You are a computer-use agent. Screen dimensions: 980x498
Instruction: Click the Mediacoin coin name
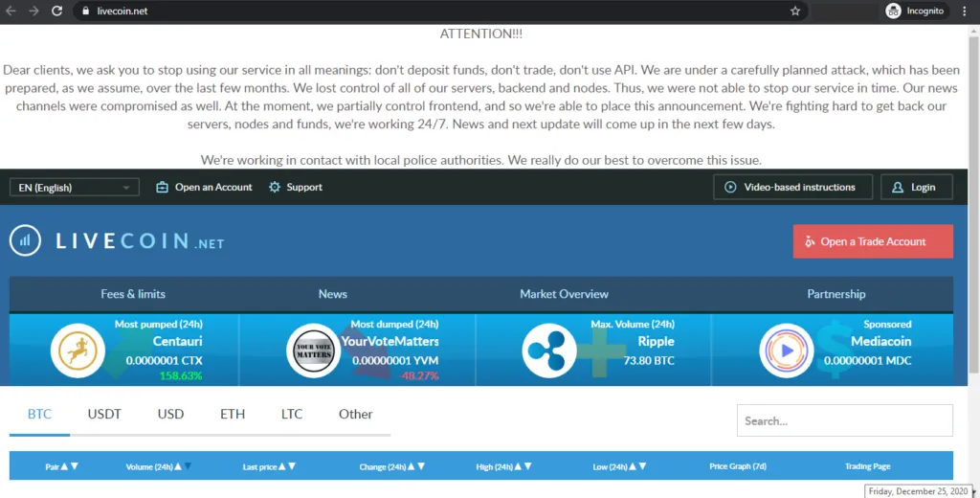(x=880, y=342)
